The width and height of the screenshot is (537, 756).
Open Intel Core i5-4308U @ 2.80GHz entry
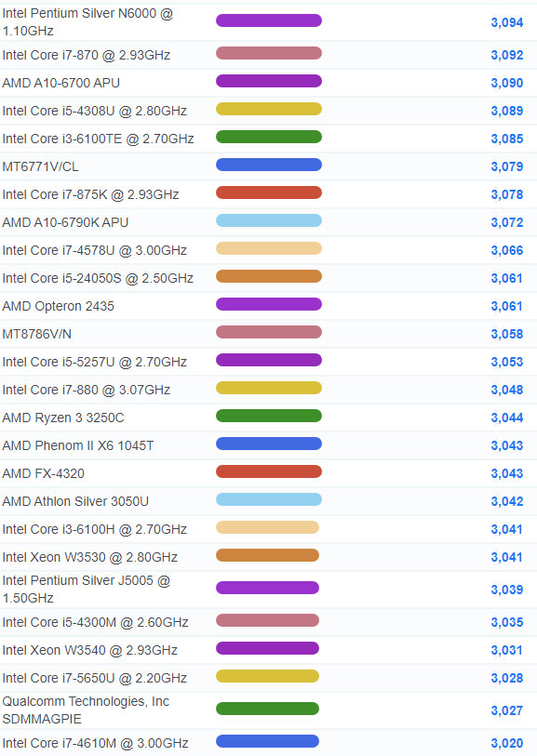coord(95,111)
